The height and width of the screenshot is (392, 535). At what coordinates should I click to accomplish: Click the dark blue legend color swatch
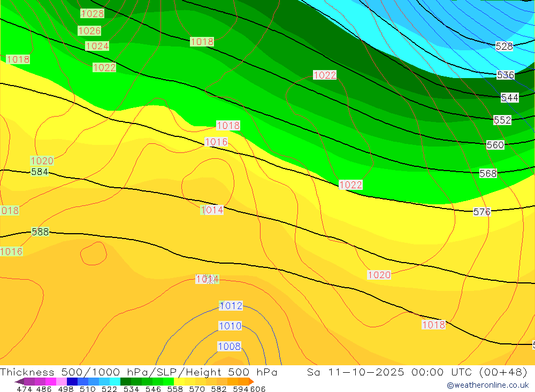point(72,381)
